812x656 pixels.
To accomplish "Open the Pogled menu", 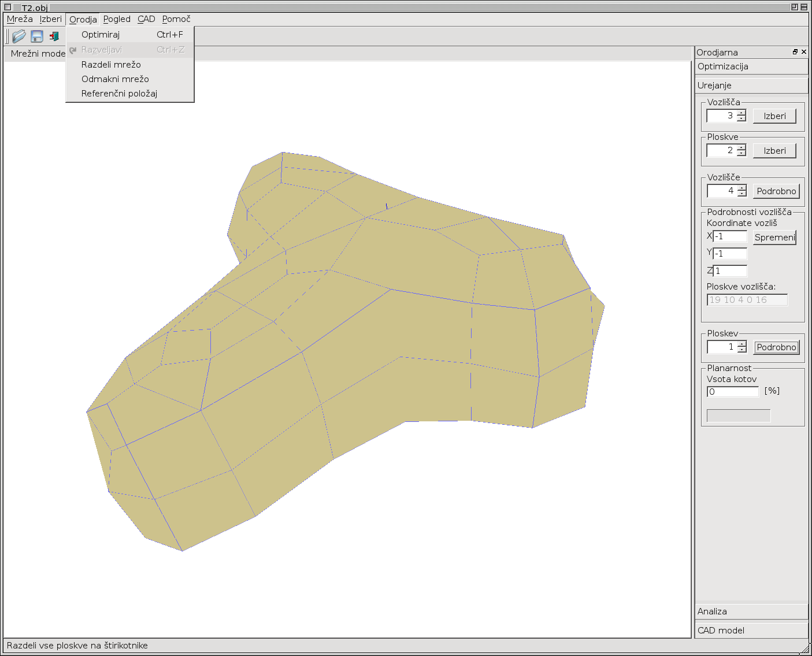I will point(117,19).
